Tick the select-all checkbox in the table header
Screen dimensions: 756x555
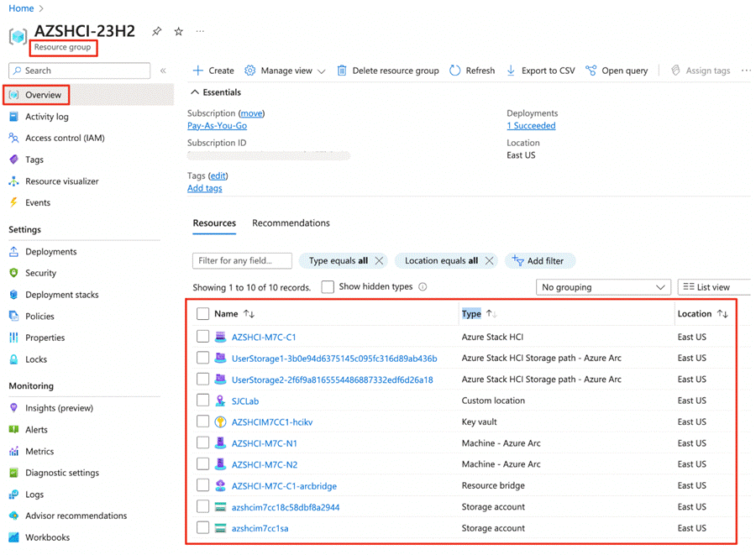tap(202, 314)
